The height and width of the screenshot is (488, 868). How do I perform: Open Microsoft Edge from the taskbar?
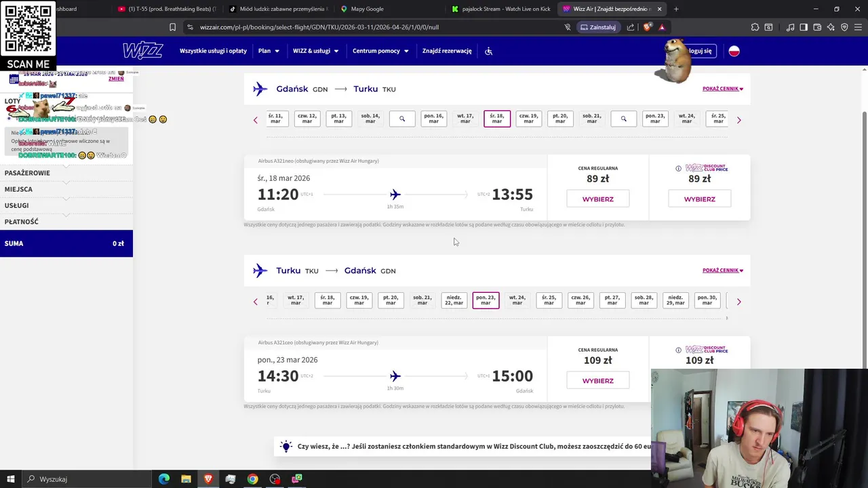click(164, 479)
